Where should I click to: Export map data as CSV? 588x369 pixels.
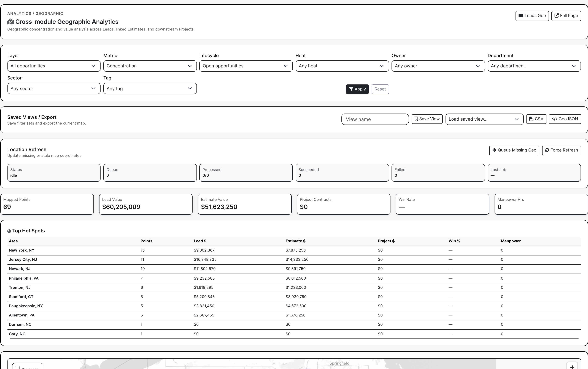point(536,119)
